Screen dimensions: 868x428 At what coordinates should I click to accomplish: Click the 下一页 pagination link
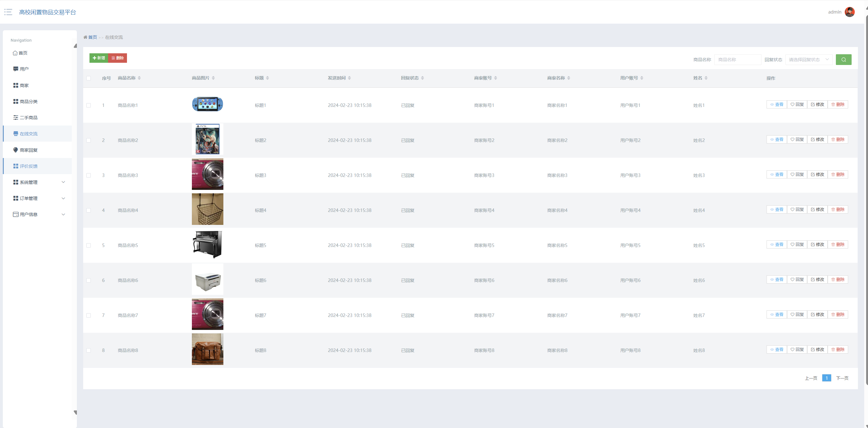click(x=842, y=378)
